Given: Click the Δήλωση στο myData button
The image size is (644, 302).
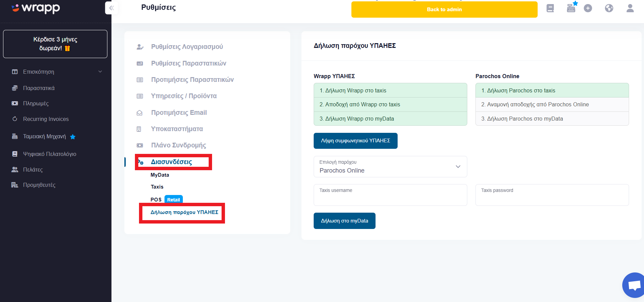Looking at the screenshot, I should pyautogui.click(x=345, y=221).
